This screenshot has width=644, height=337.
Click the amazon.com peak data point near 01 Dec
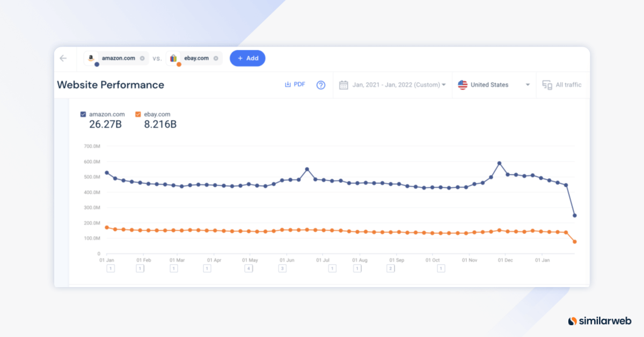coord(499,163)
